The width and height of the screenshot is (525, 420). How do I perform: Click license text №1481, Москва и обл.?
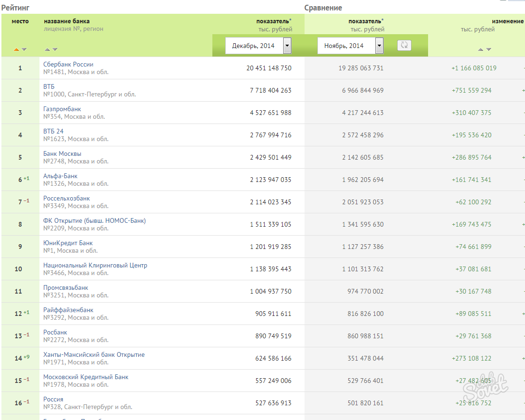pos(76,72)
